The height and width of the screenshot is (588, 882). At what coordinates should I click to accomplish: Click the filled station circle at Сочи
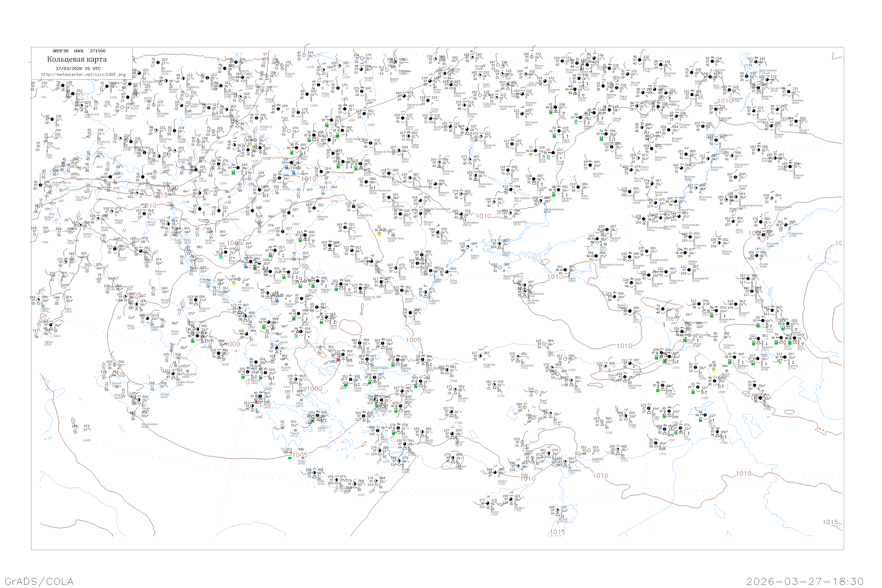630,311
